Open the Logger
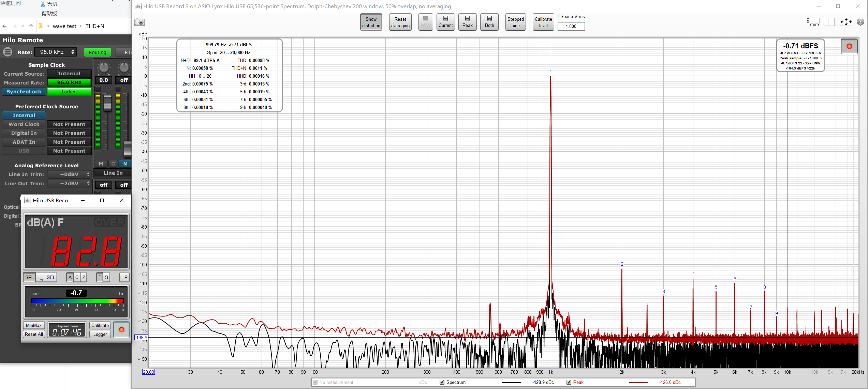This screenshot has width=868, height=389. coord(100,334)
